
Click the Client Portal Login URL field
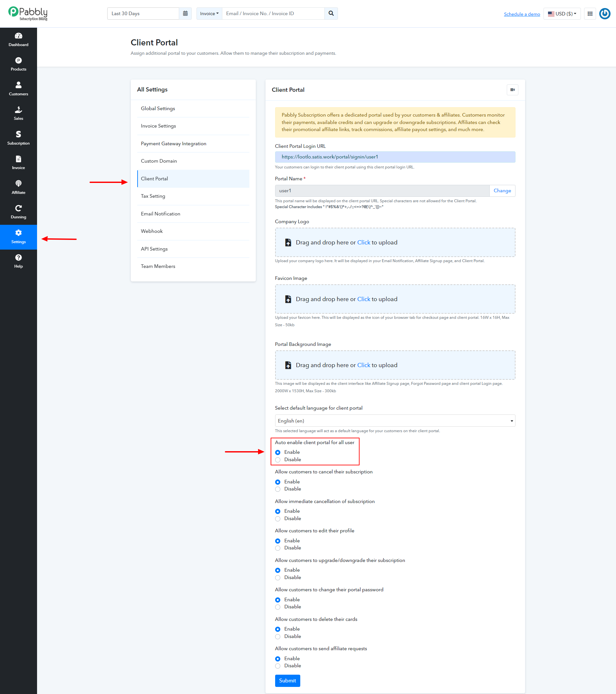[x=395, y=157]
